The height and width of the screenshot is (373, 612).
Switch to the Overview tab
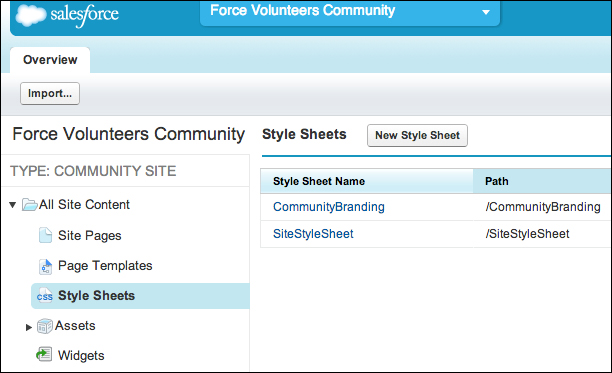coord(50,60)
